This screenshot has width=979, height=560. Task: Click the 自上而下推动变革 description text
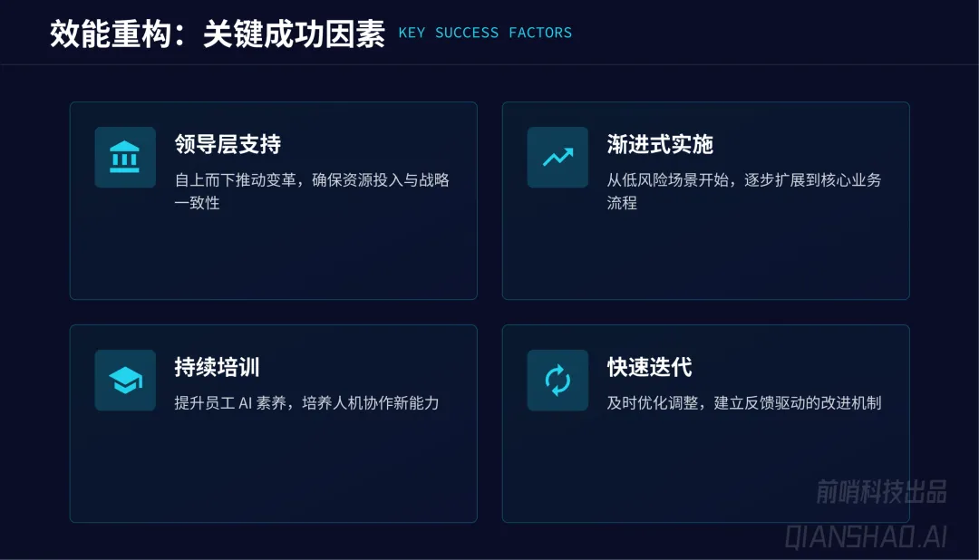point(312,179)
